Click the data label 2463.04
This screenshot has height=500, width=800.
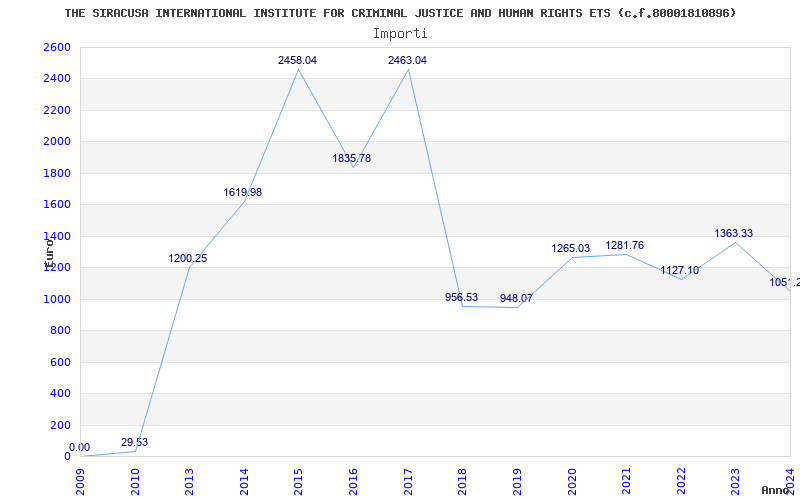pyautogui.click(x=407, y=60)
